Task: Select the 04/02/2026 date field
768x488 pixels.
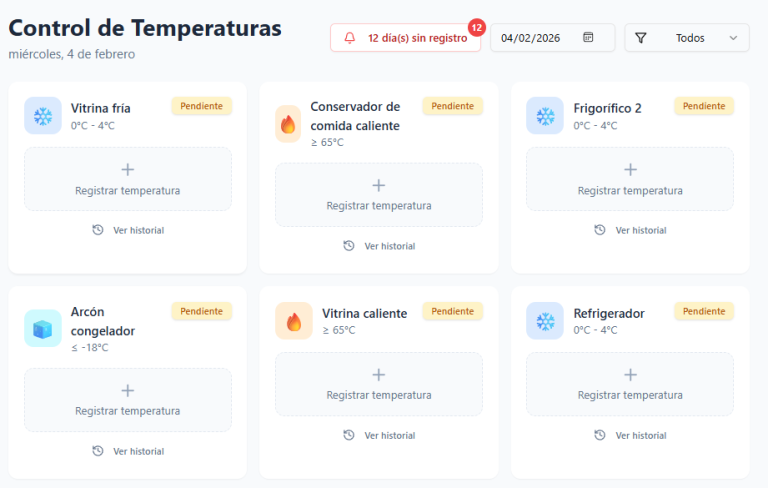Action: pos(552,38)
